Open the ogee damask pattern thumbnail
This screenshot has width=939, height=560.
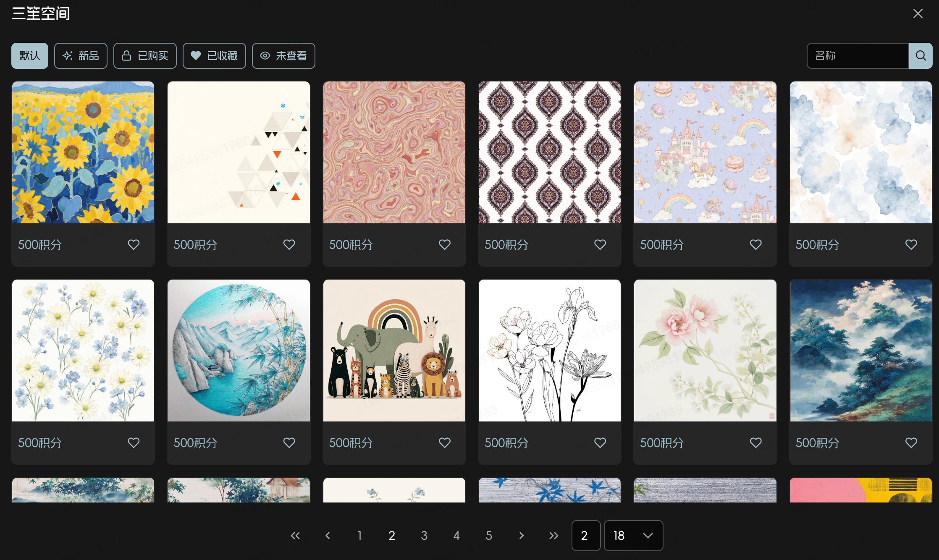click(x=549, y=152)
